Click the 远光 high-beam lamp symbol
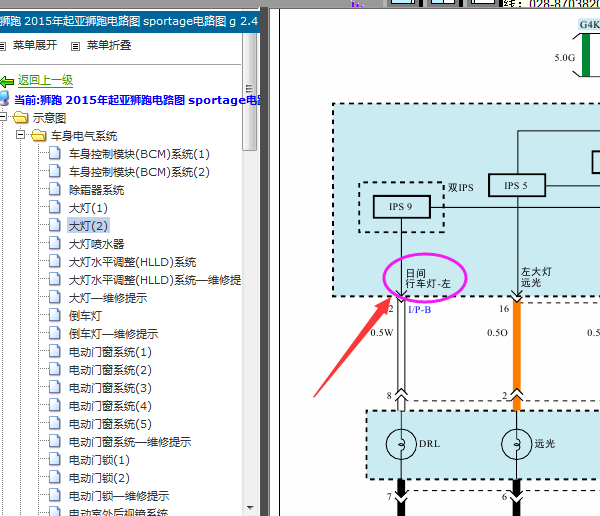The width and height of the screenshot is (600, 516). point(516,444)
